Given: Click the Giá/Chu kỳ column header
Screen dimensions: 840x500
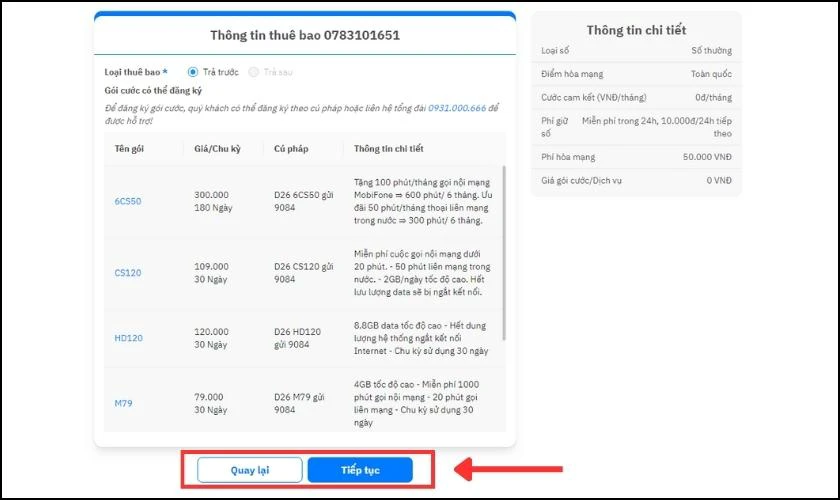Looking at the screenshot, I should 218,148.
